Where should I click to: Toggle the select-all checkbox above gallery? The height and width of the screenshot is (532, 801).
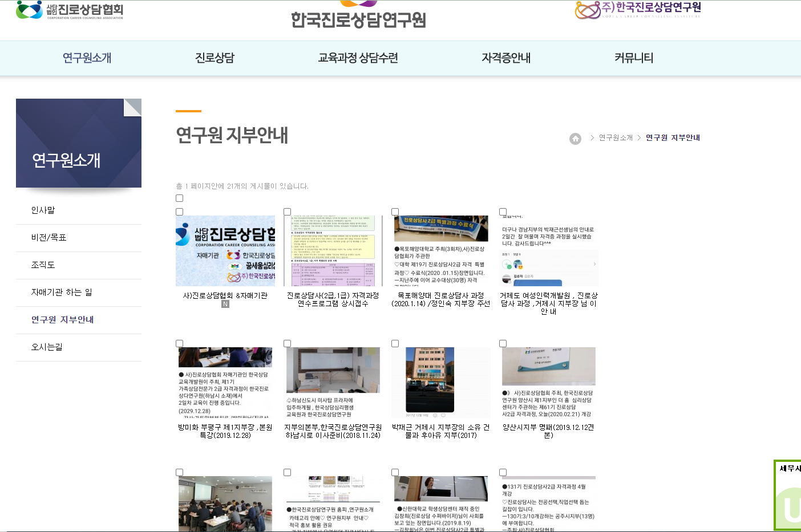point(179,198)
